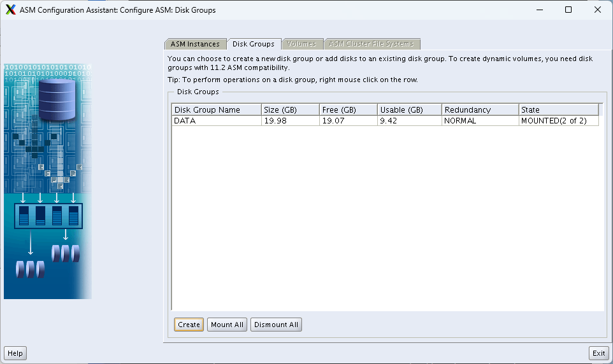Sort by State column header

coord(559,109)
